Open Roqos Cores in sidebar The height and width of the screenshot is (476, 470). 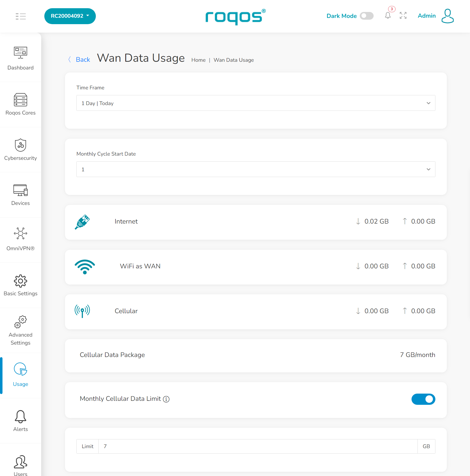point(20,104)
